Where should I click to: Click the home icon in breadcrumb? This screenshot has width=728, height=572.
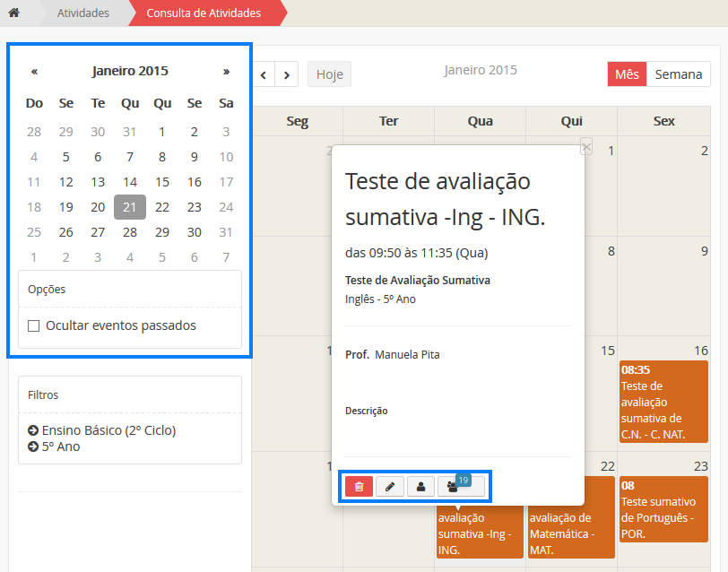(x=13, y=13)
